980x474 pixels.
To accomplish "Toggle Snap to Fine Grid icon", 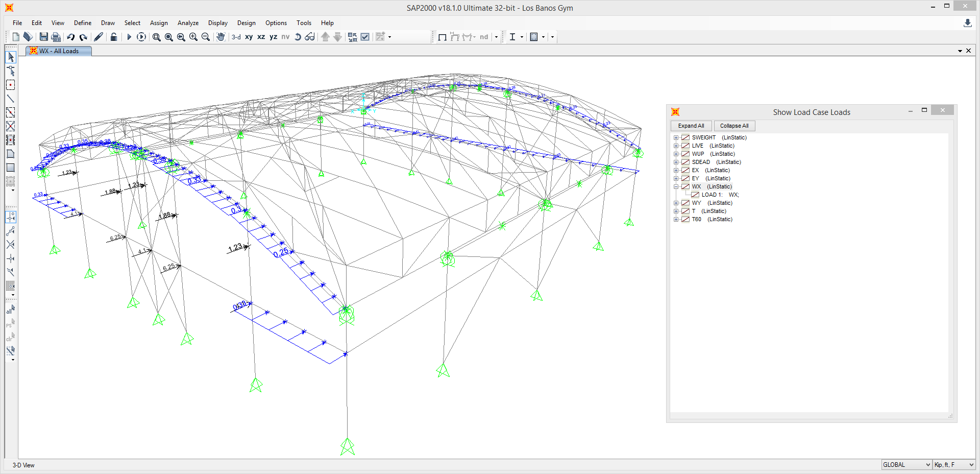I will click(11, 286).
